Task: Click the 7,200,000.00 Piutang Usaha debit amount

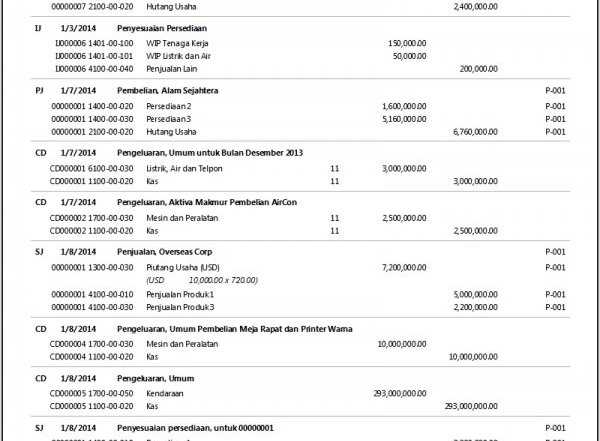Action: (x=404, y=268)
